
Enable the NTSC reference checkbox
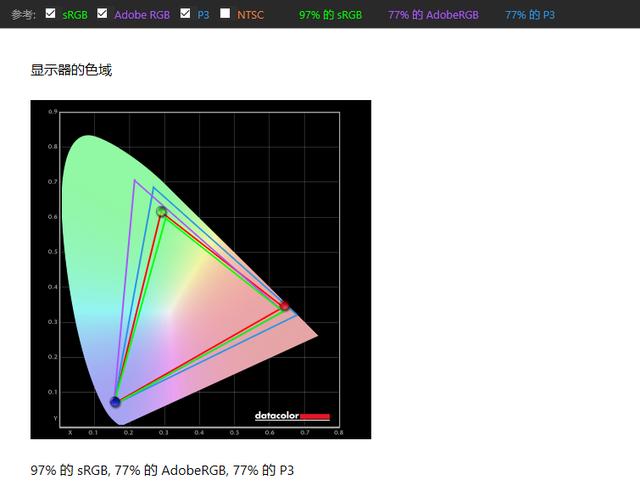pos(225,14)
